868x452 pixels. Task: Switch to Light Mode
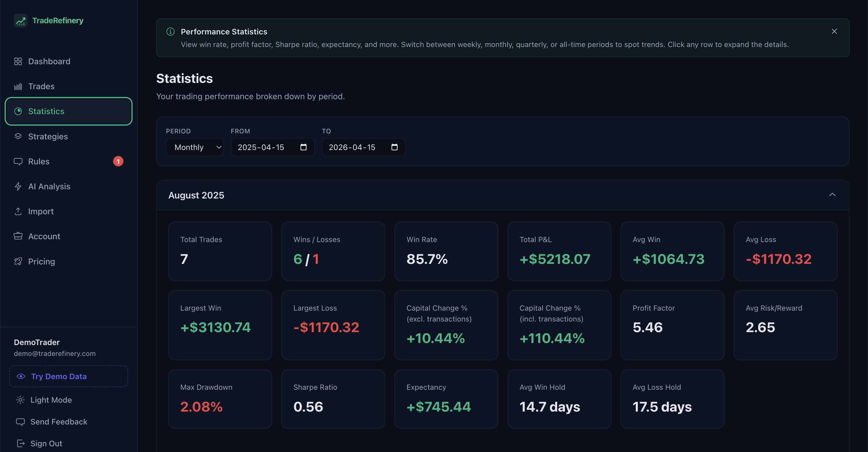68,400
